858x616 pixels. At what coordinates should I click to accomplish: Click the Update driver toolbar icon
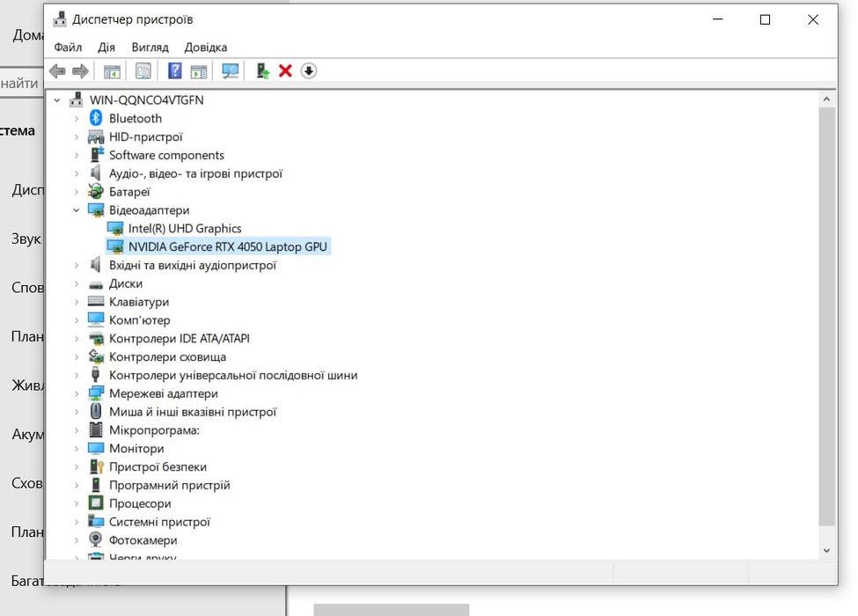click(x=263, y=71)
